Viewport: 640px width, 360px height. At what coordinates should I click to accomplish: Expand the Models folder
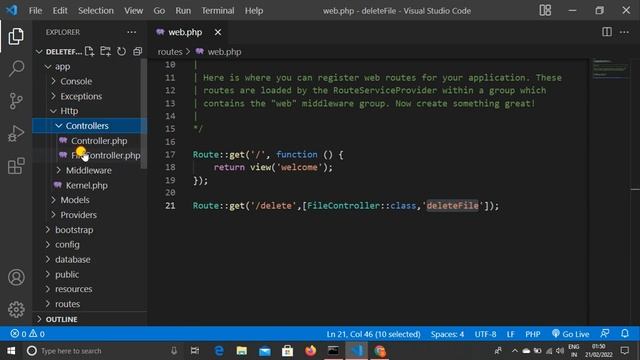(x=74, y=200)
